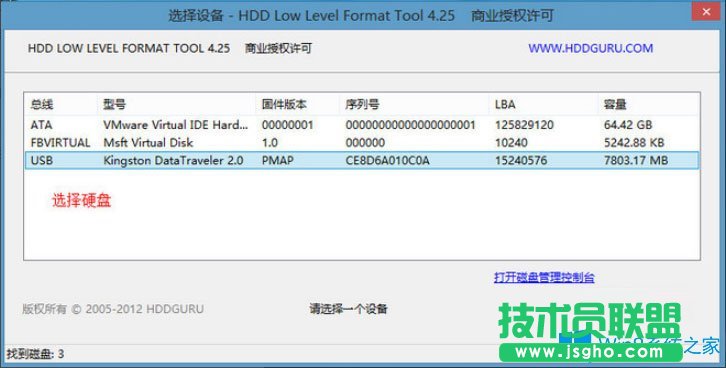This screenshot has width=726, height=368.
Task: Click the 型号 column header
Action: coord(176,104)
